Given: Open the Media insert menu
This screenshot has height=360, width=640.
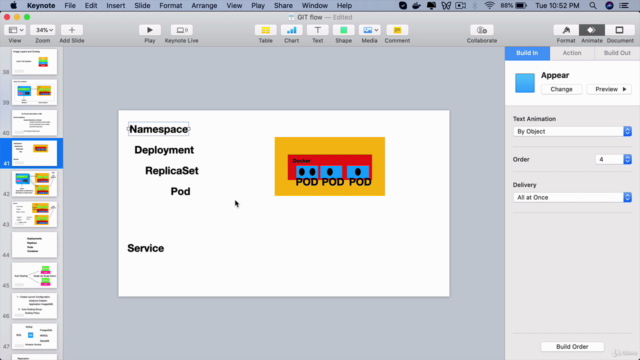Looking at the screenshot, I should click(369, 30).
